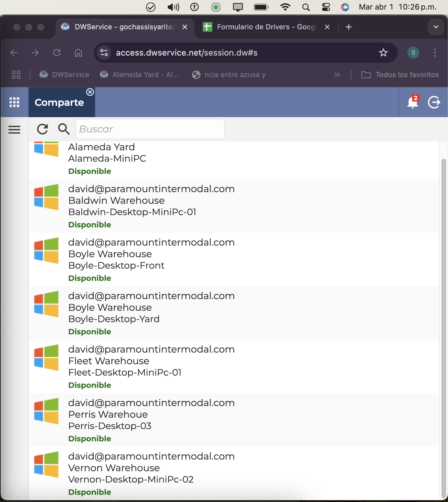
Task: Open a new browser tab
Action: 348,27
